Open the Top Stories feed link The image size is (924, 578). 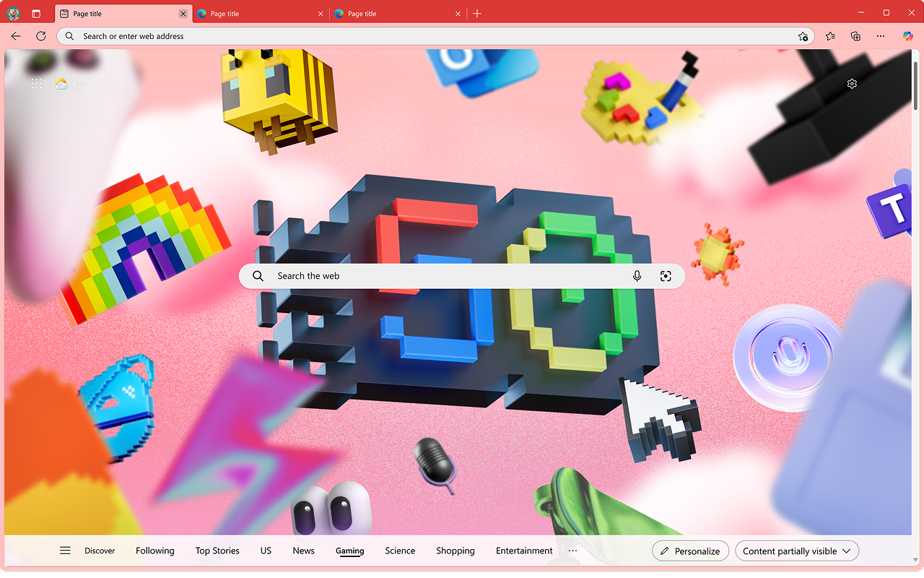pos(217,551)
